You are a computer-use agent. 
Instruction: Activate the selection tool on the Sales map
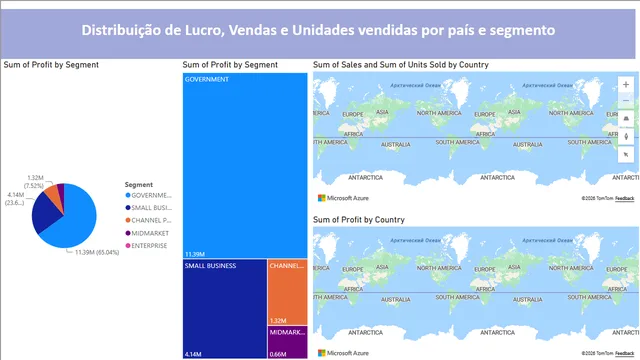pyautogui.click(x=626, y=155)
